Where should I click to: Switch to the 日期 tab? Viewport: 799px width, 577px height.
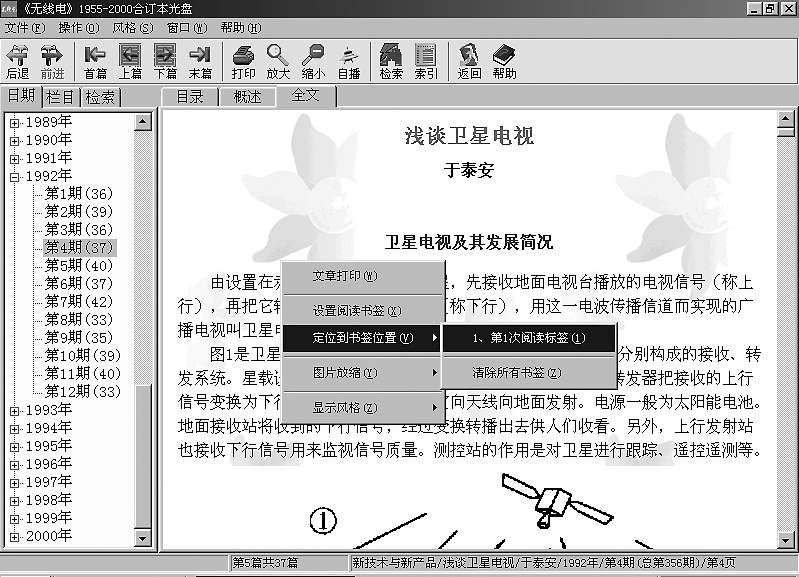[x=21, y=96]
